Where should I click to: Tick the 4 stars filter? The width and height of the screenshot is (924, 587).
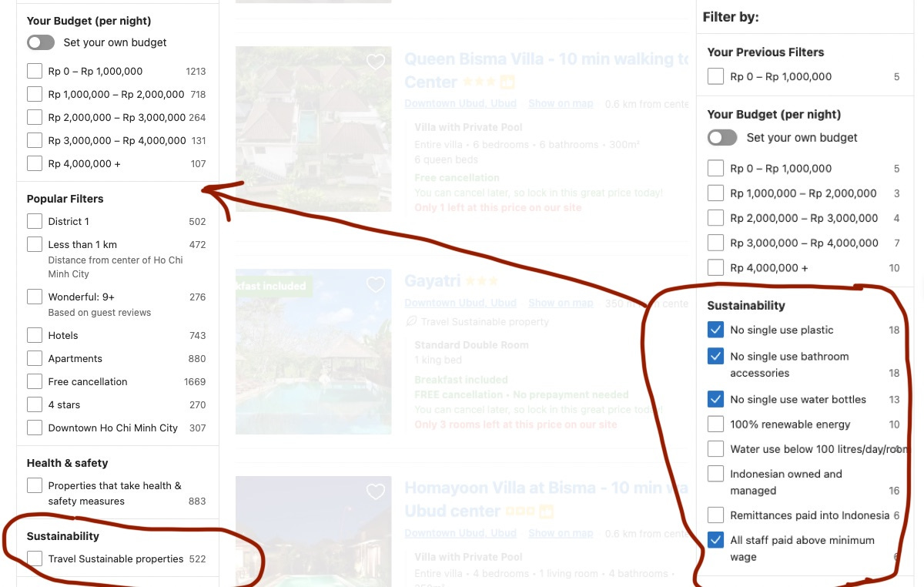point(35,404)
